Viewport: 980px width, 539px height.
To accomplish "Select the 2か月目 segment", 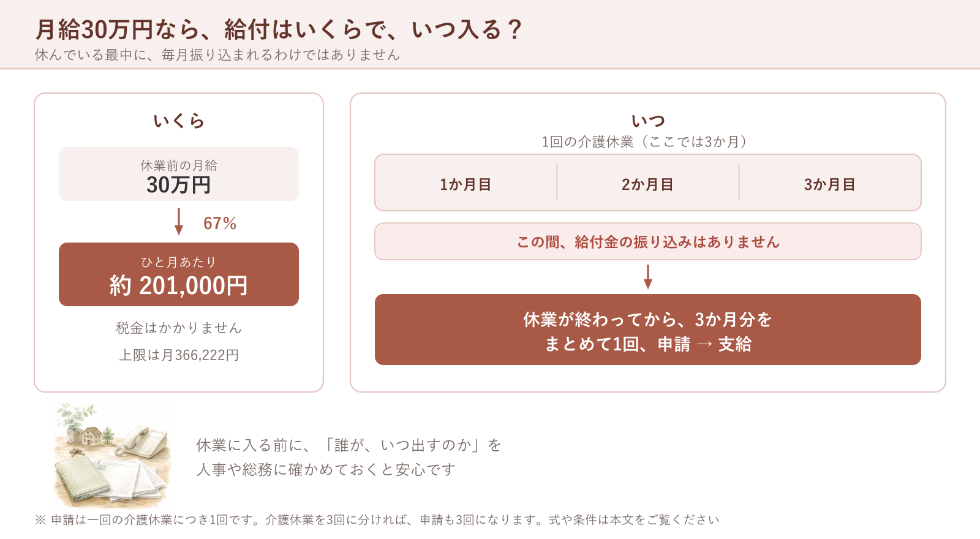I will click(648, 184).
